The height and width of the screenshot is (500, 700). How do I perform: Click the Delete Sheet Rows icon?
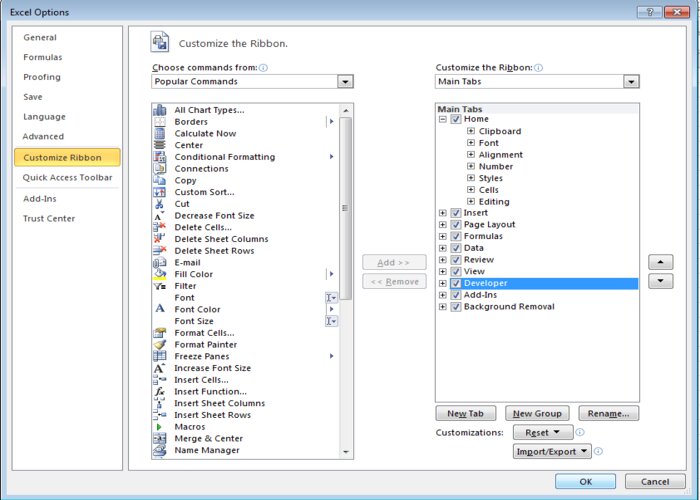(x=159, y=251)
